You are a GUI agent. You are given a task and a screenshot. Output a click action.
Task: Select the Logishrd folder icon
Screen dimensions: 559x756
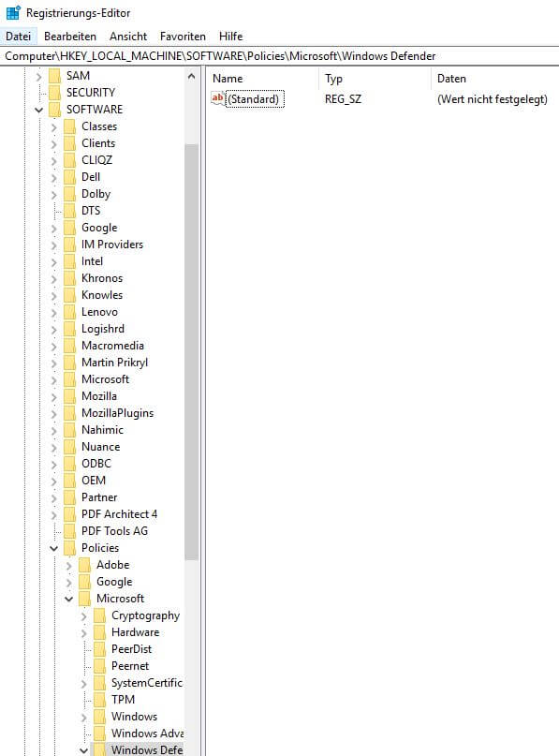70,329
